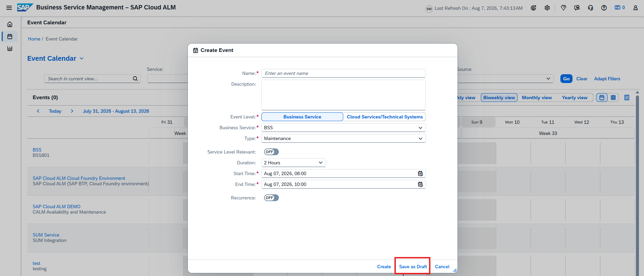This screenshot has height=276, width=644.
Task: Open Adapt Filters
Action: pos(607,79)
